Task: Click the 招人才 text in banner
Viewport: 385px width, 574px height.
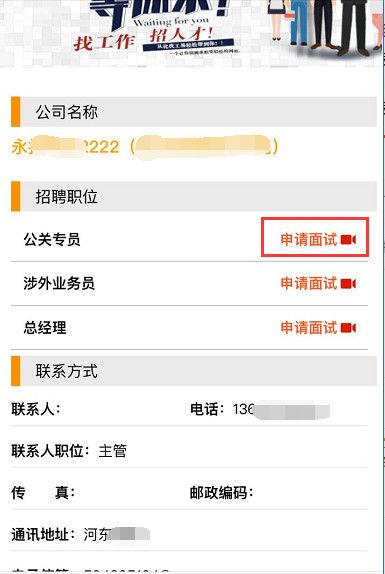Action: [181, 35]
